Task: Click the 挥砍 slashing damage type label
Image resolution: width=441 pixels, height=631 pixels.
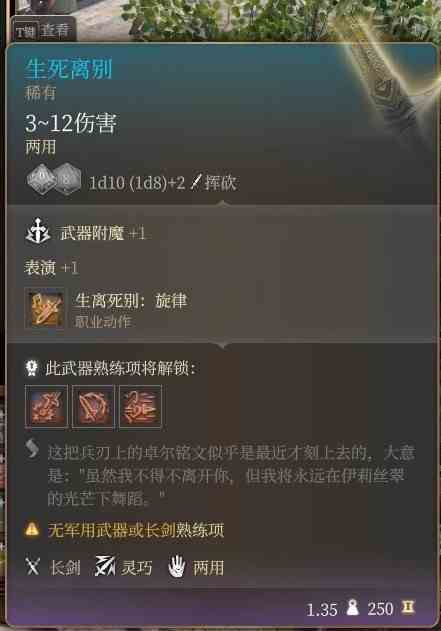Action: pyautogui.click(x=220, y=183)
